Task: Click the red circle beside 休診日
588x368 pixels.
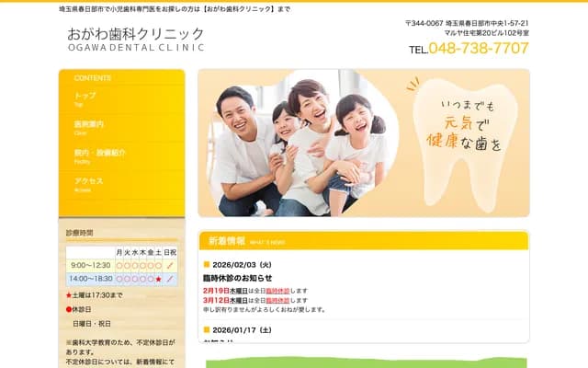Action: (x=69, y=309)
